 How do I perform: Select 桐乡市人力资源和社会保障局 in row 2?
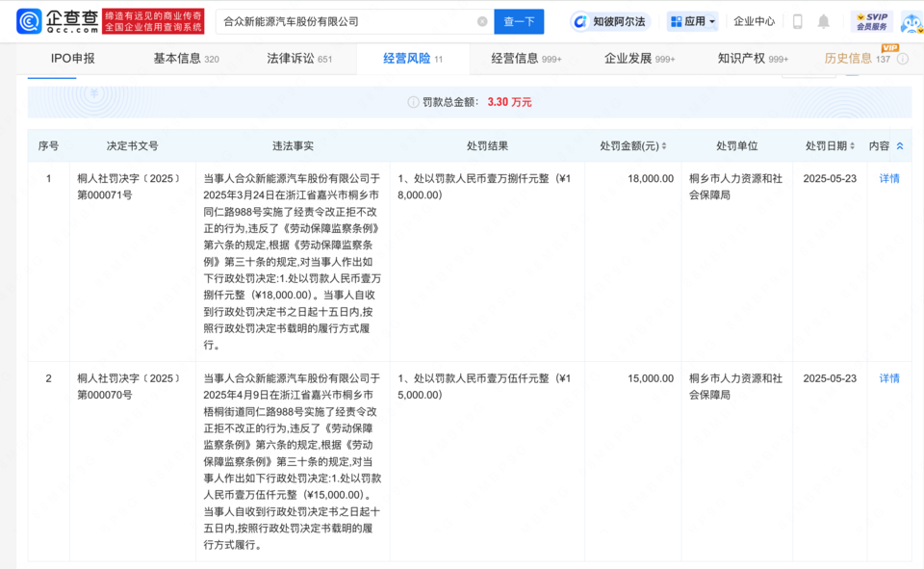click(735, 386)
